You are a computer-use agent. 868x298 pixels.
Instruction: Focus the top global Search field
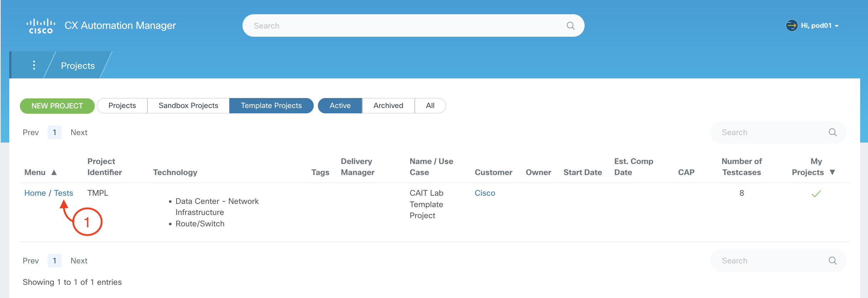(406, 26)
